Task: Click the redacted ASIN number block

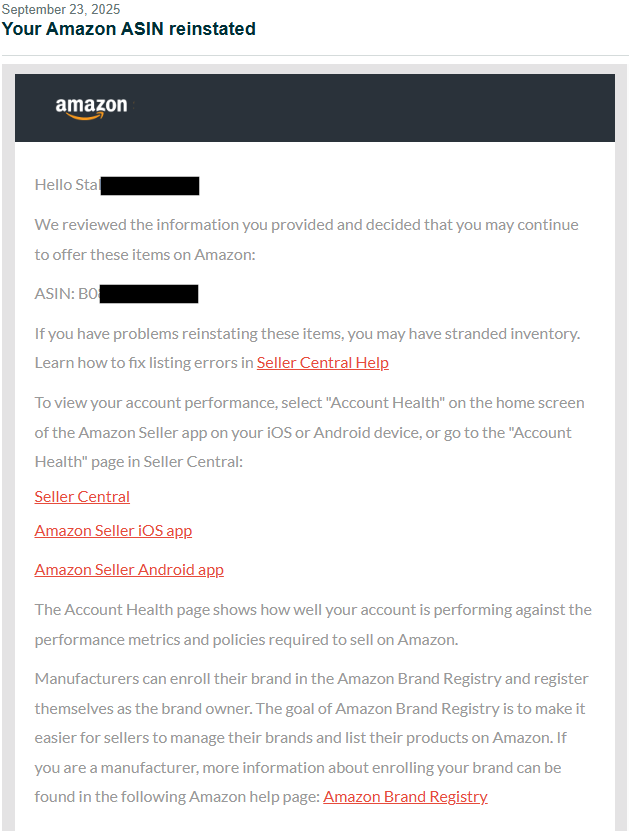Action: tap(149, 294)
